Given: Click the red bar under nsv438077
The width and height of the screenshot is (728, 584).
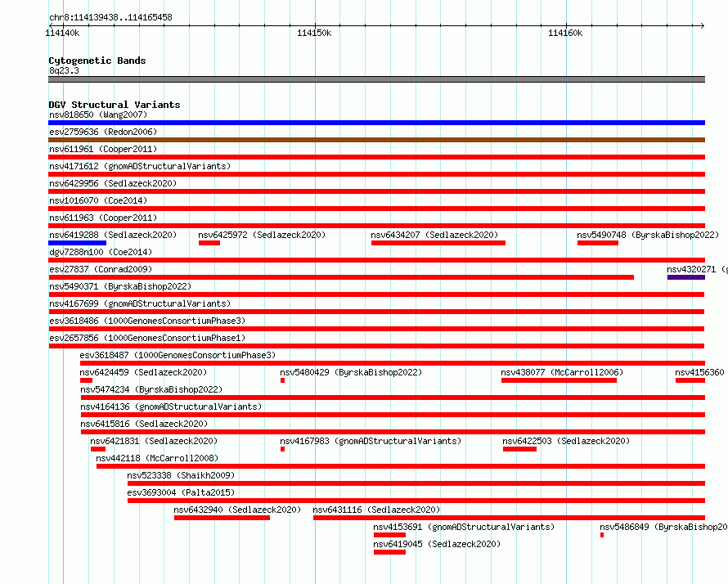Looking at the screenshot, I should (x=559, y=380).
